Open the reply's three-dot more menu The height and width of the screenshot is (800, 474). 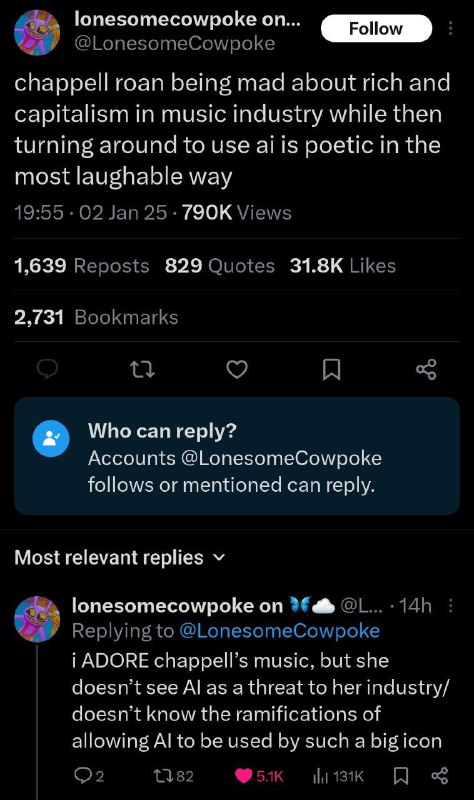(x=450, y=606)
